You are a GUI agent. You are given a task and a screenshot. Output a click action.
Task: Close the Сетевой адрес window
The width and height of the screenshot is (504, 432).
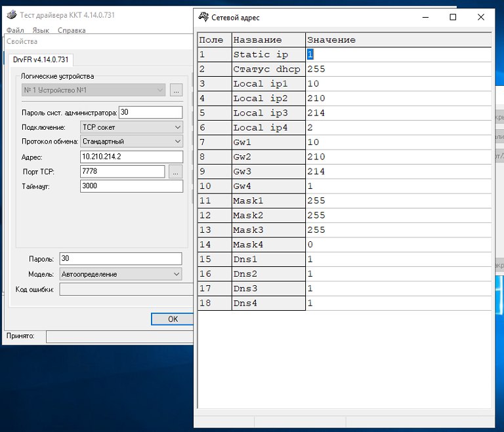click(481, 18)
